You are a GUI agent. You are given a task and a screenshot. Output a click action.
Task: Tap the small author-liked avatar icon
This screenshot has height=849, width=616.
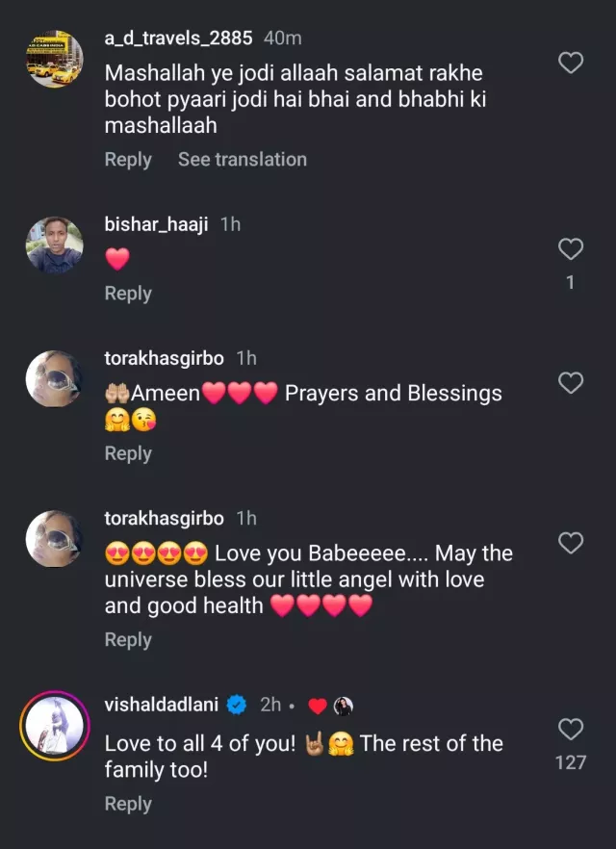click(343, 707)
